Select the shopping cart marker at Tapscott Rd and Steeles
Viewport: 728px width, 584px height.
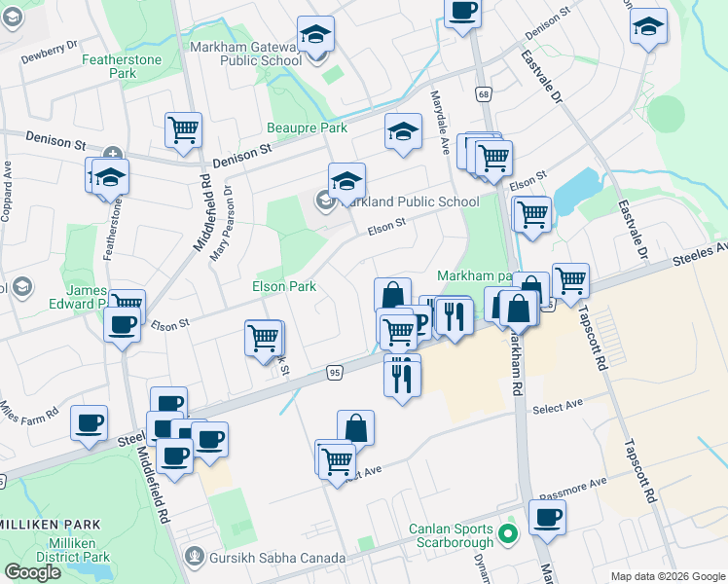point(571,281)
